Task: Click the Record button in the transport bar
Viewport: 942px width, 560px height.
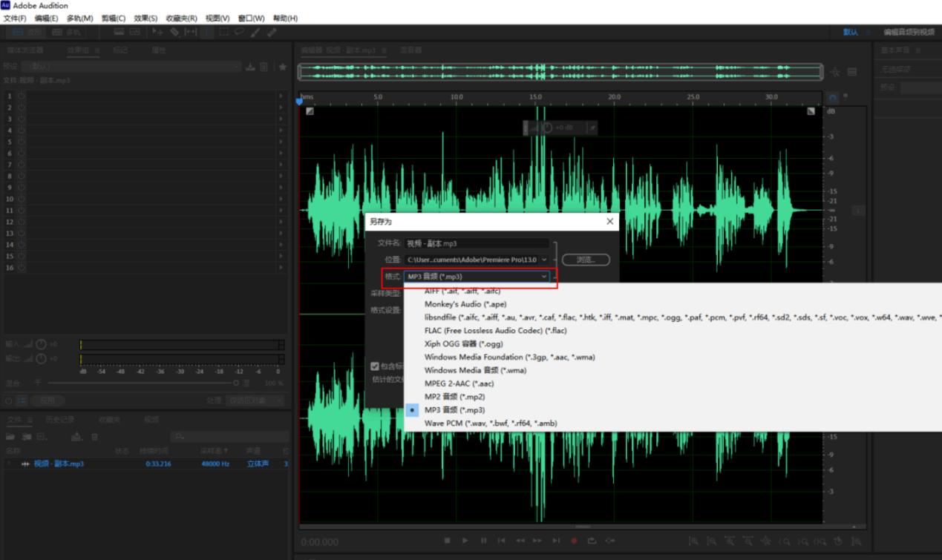Action: pos(574,541)
